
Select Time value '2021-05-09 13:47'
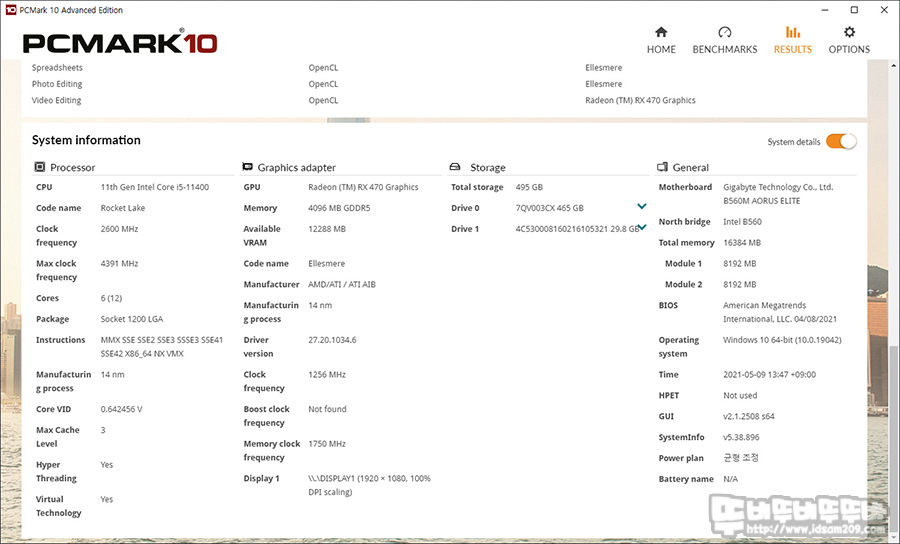coord(755,374)
